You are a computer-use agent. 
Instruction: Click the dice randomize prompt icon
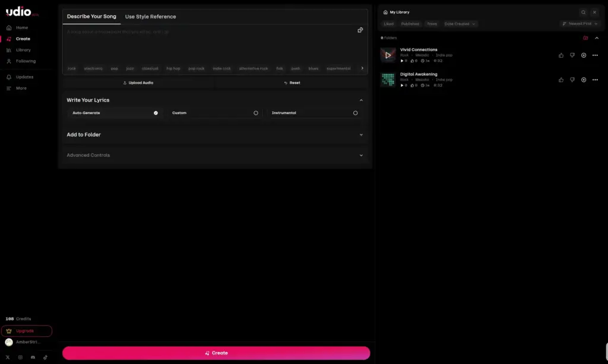360,30
